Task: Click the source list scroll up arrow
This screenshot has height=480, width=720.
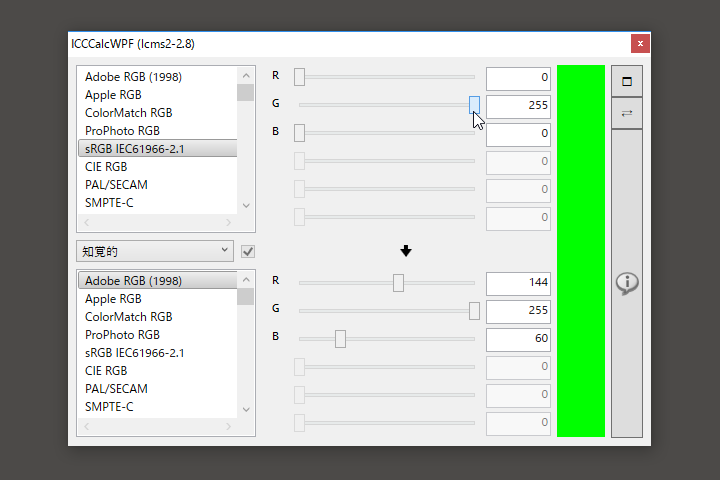Action: click(246, 75)
